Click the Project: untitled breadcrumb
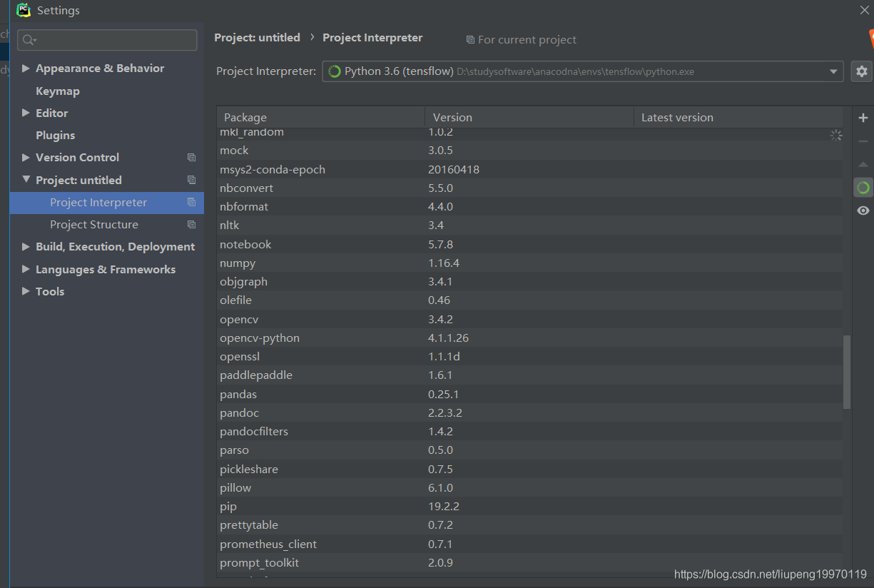Viewport: 874px width, 588px height. point(257,38)
